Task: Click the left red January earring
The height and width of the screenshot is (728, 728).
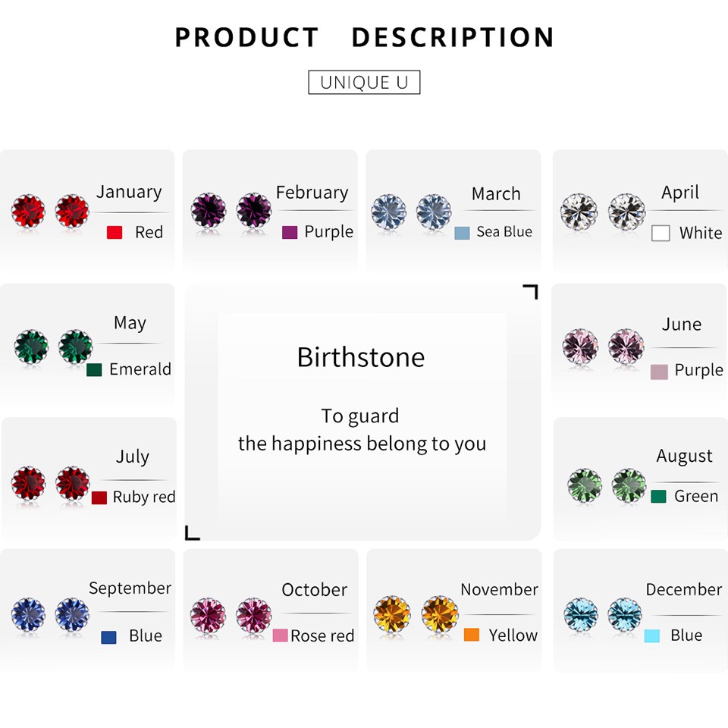Action: 28,212
